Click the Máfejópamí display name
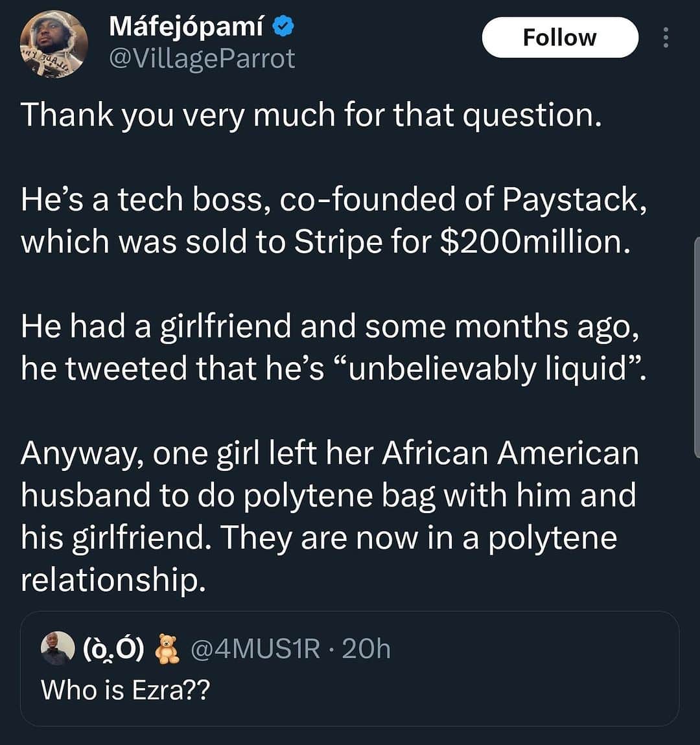The height and width of the screenshot is (745, 700). pyautogui.click(x=186, y=27)
